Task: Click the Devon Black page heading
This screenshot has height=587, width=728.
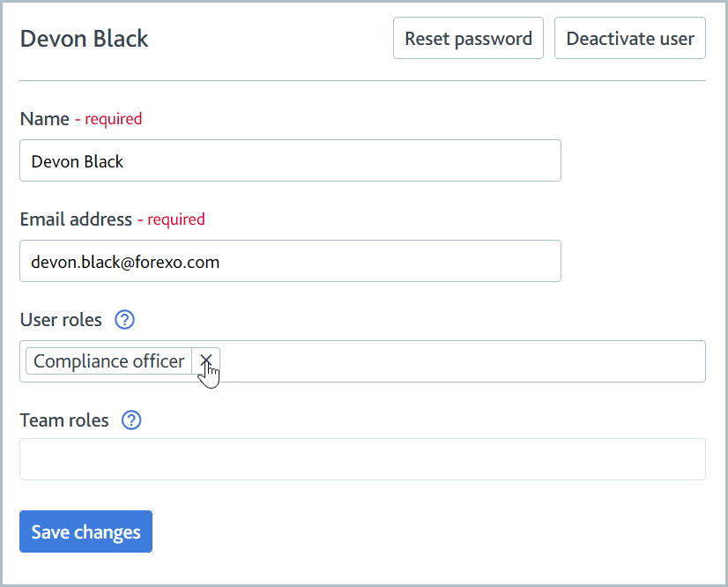Action: [84, 39]
